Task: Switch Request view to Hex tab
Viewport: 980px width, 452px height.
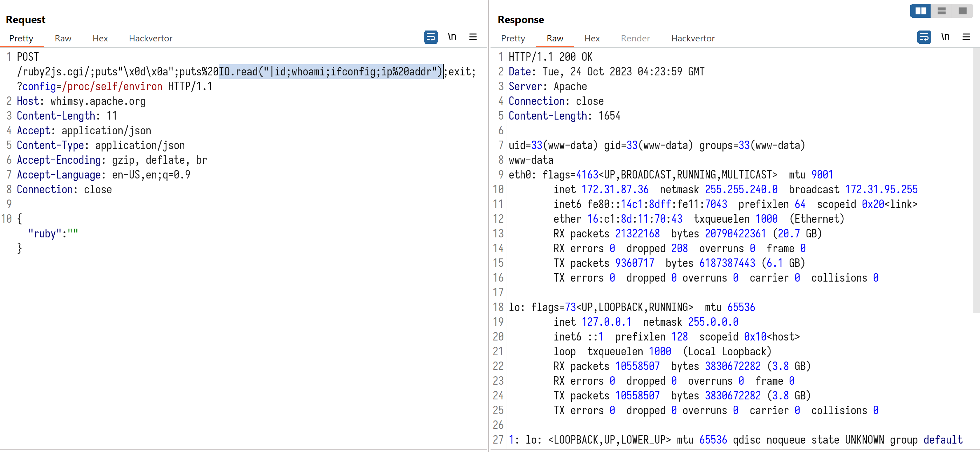Action: coord(100,39)
